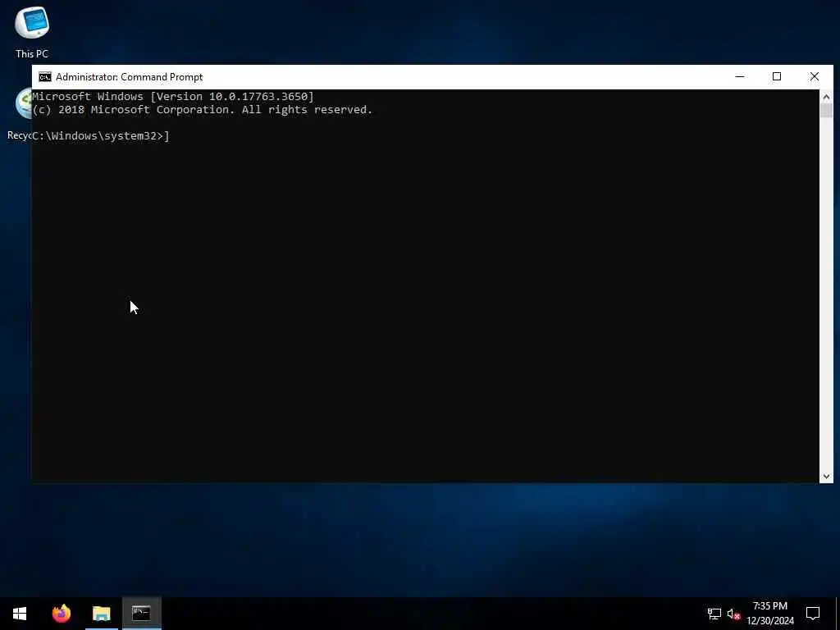Click the console scrollbar down arrow
The image size is (840, 630).
[x=826, y=477]
